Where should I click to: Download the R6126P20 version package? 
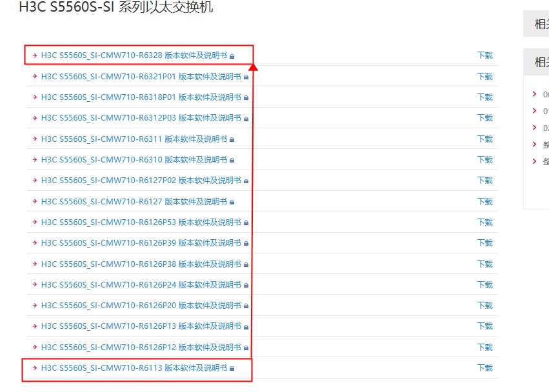pos(485,305)
